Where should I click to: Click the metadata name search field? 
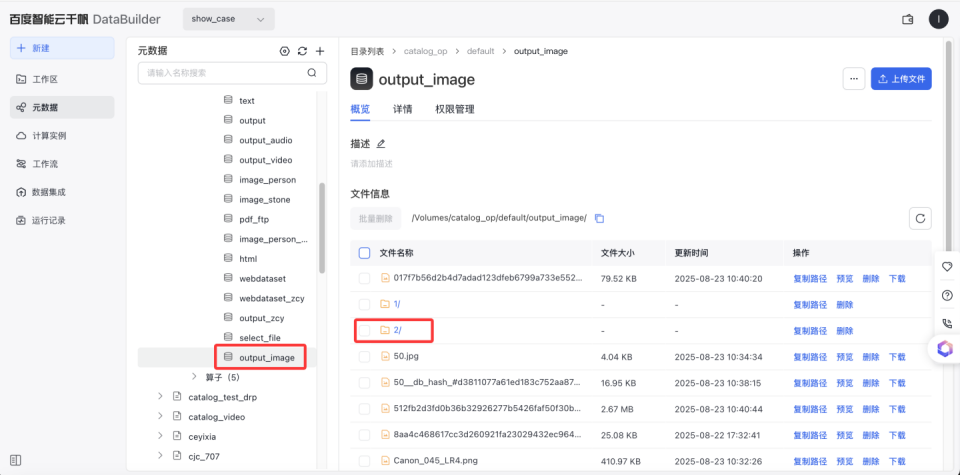(232, 73)
